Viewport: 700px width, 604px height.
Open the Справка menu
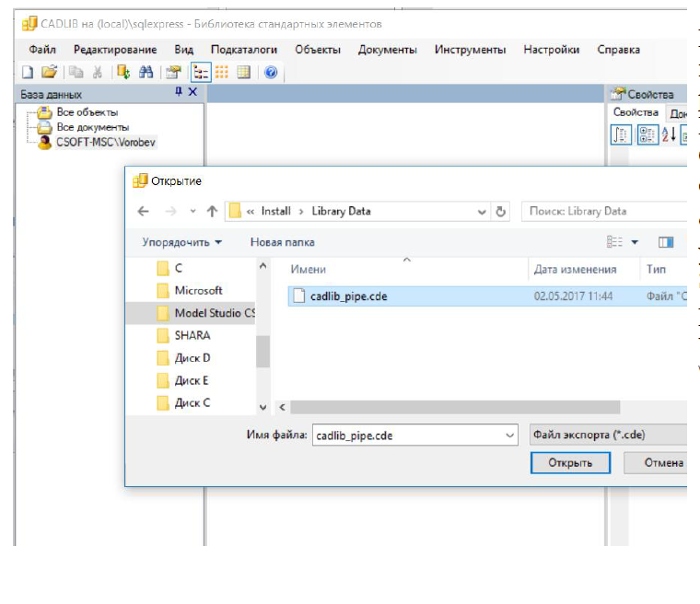click(618, 50)
